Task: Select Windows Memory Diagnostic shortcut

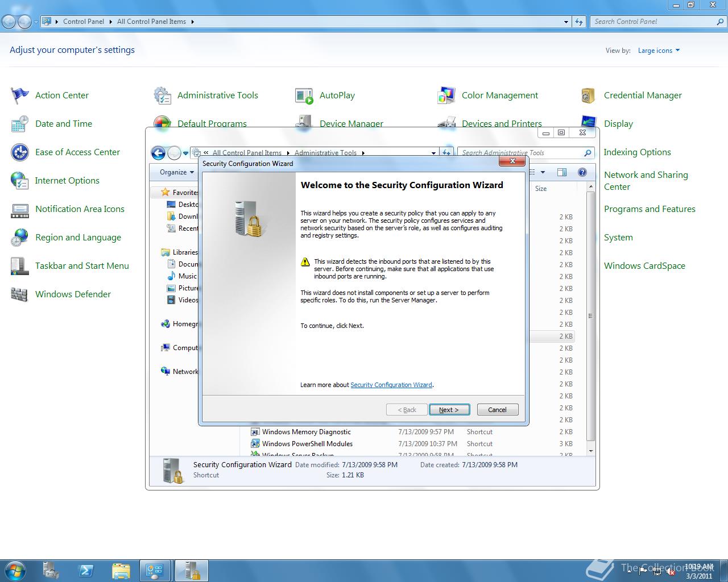Action: point(306,432)
